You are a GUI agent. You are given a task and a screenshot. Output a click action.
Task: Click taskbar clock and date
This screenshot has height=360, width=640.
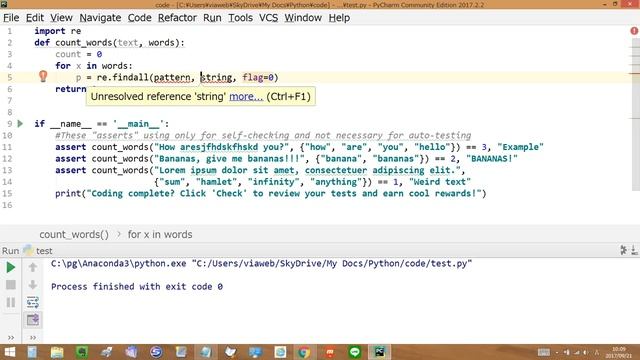619,352
